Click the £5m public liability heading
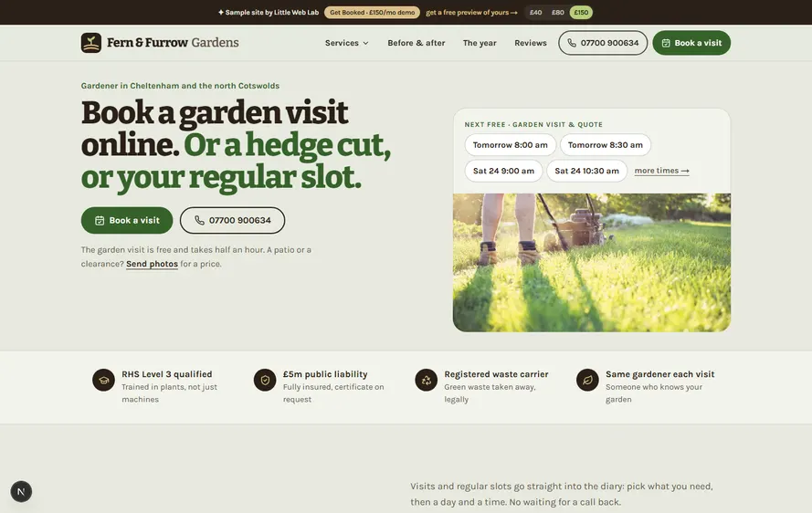Viewport: 812px width, 513px height. tap(325, 374)
